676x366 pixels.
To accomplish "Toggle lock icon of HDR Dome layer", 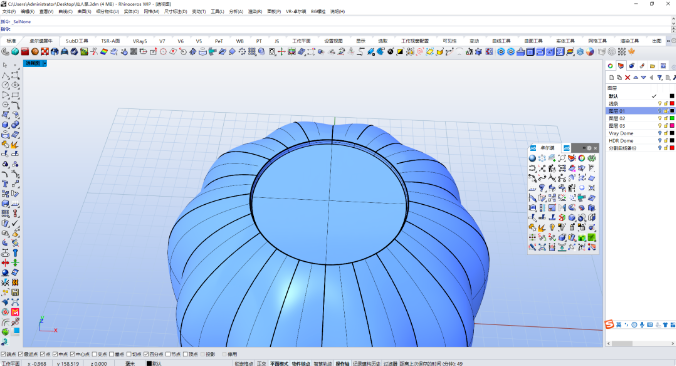I will 666,141.
